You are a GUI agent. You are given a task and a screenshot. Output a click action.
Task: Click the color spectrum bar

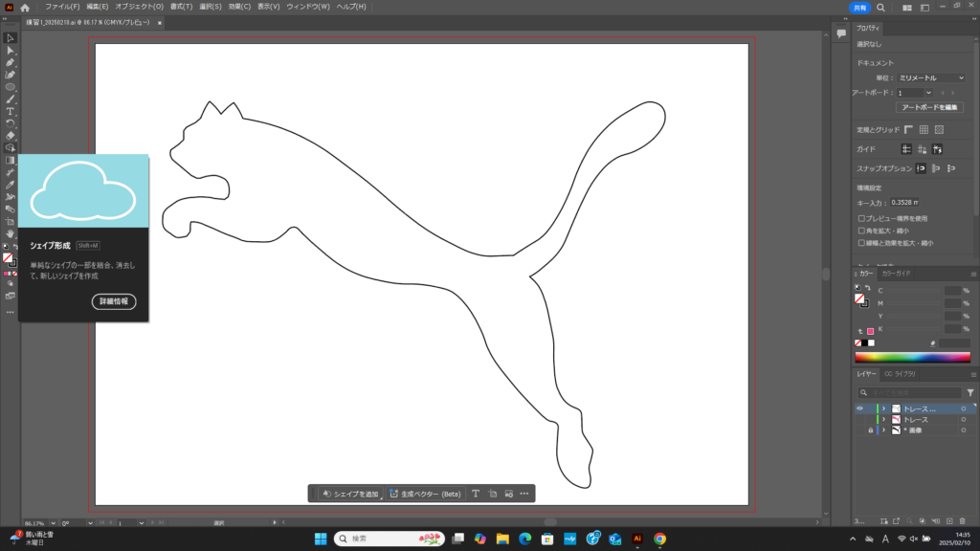[x=912, y=357]
